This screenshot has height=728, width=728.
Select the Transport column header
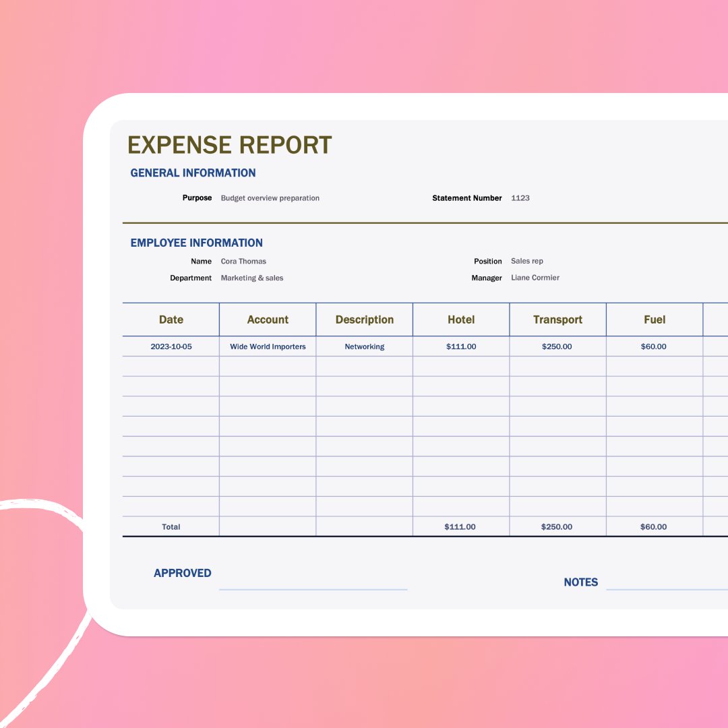557,320
